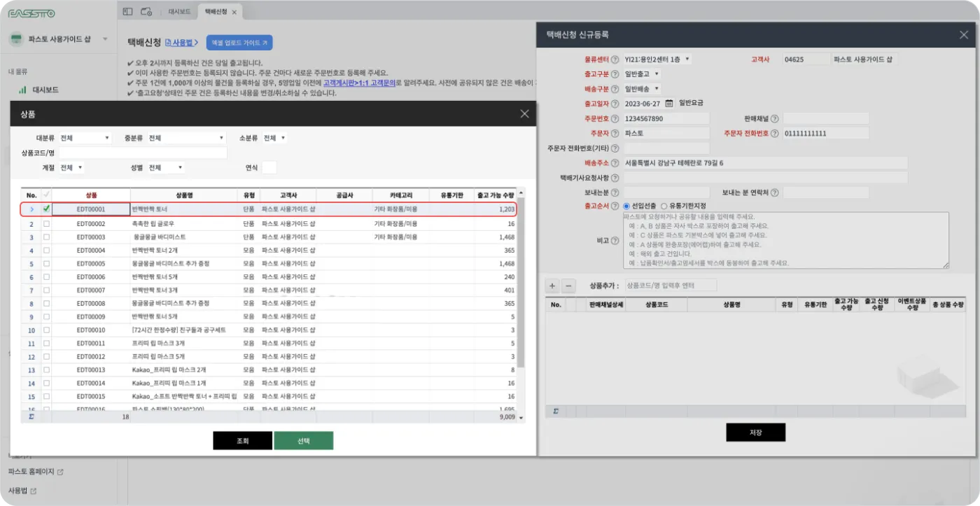Toggle the sidebar panel layout icon
Viewport: 980px width, 506px height.
tap(127, 12)
